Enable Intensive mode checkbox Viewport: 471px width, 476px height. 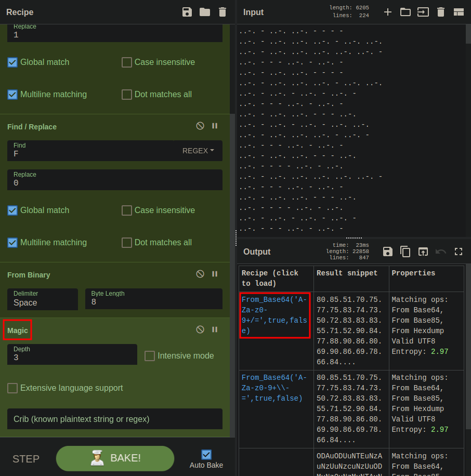point(150,356)
